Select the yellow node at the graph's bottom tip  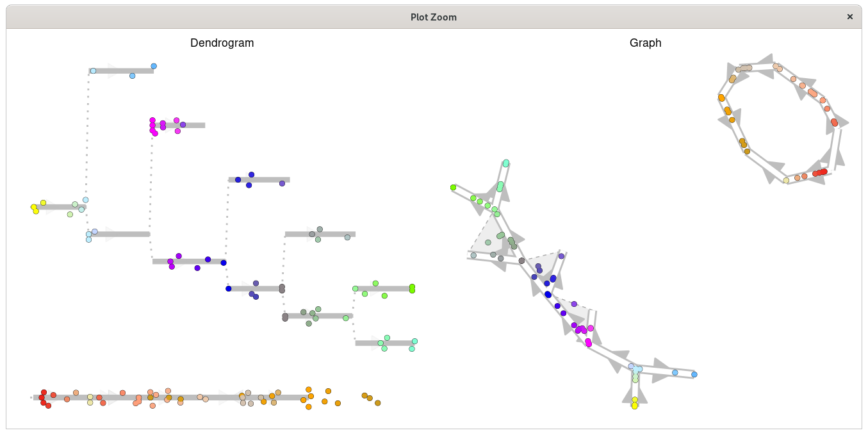633,404
